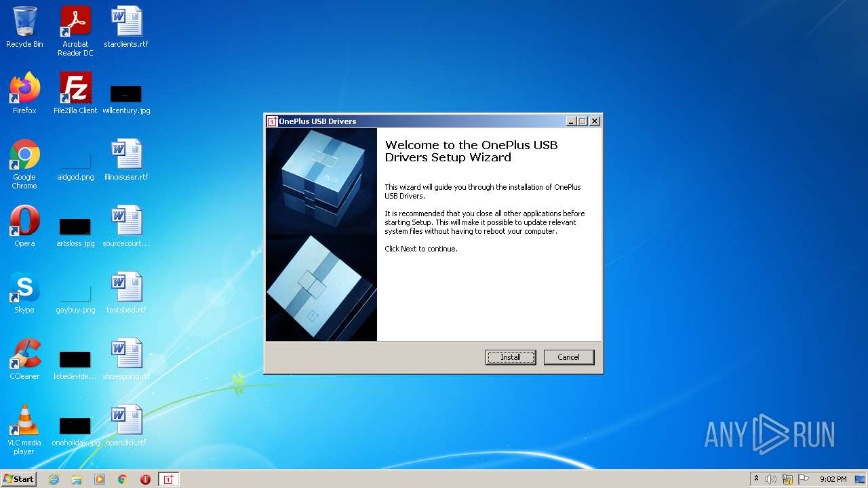The image size is (868, 488).
Task: Select the openclick.rtf document
Action: pos(126,426)
